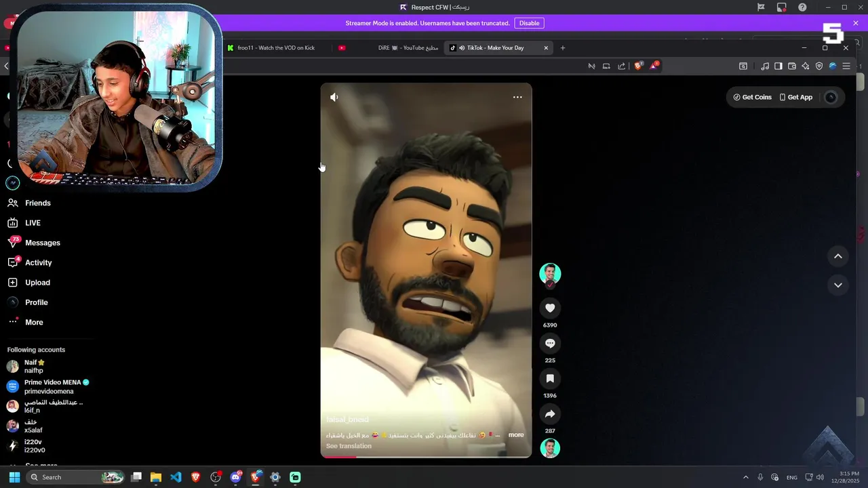868x488 pixels.
Task: Click the taskbar Search box
Action: point(76,477)
